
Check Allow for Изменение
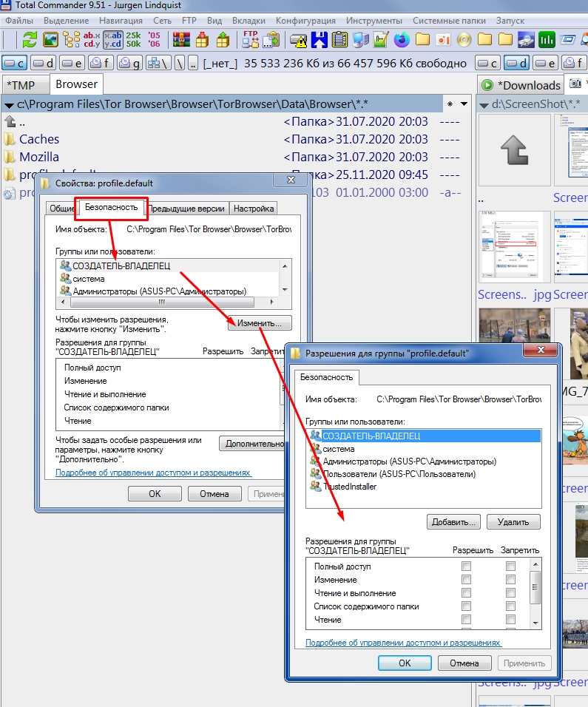pyautogui.click(x=466, y=579)
